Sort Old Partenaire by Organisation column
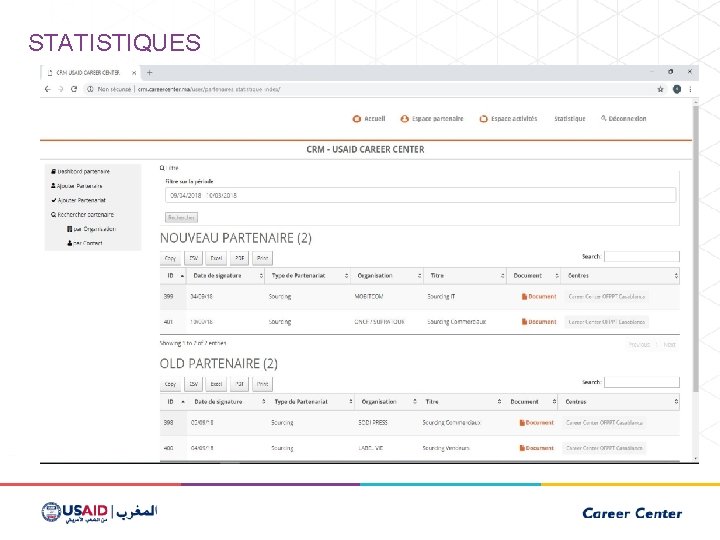720x540 pixels. pyautogui.click(x=387, y=402)
